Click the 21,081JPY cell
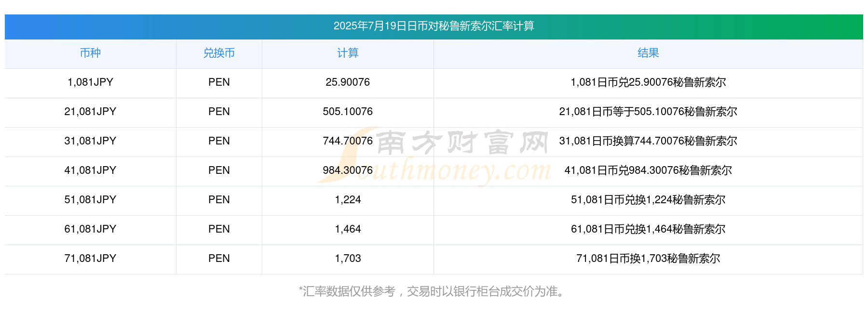The width and height of the screenshot is (868, 313). coord(90,112)
